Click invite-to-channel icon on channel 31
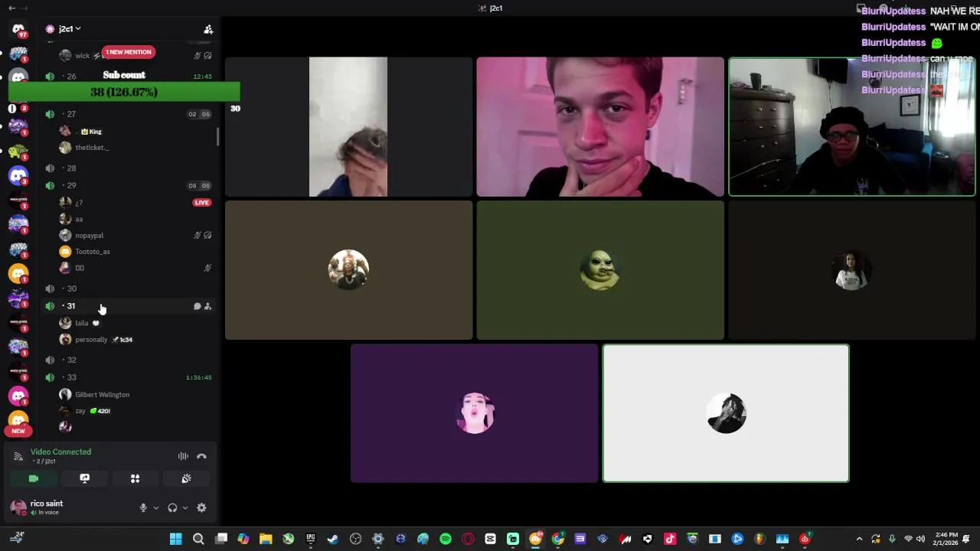This screenshot has height=551, width=980. click(x=207, y=306)
